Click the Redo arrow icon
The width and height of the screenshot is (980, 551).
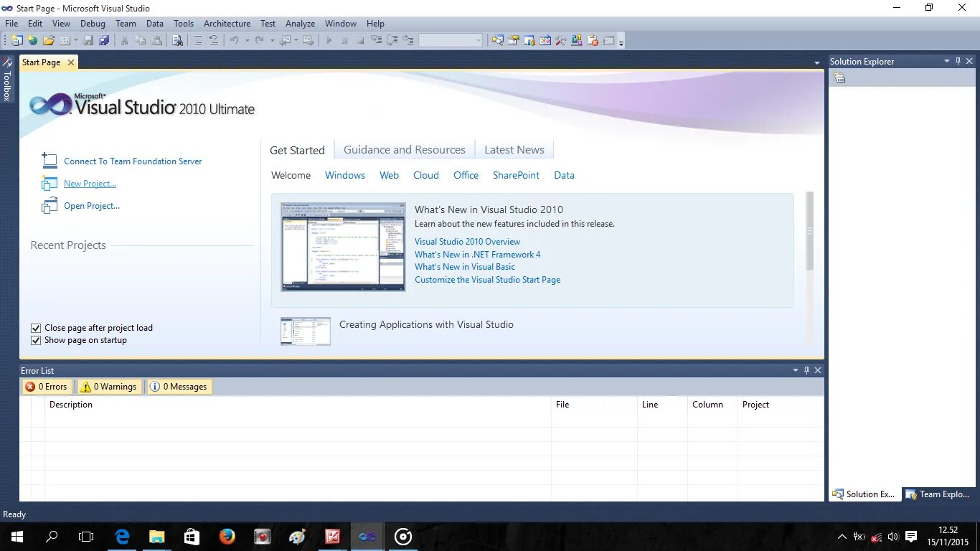click(259, 40)
